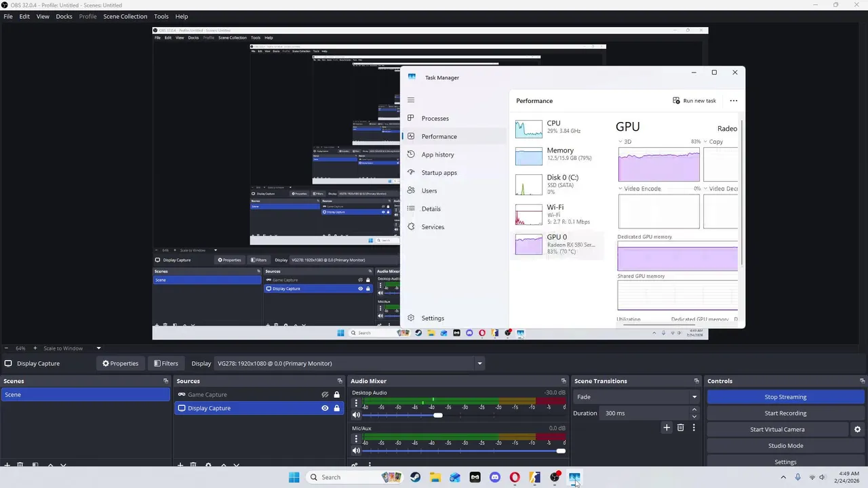Click the microphone tray icon
The height and width of the screenshot is (488, 868).
(x=797, y=477)
